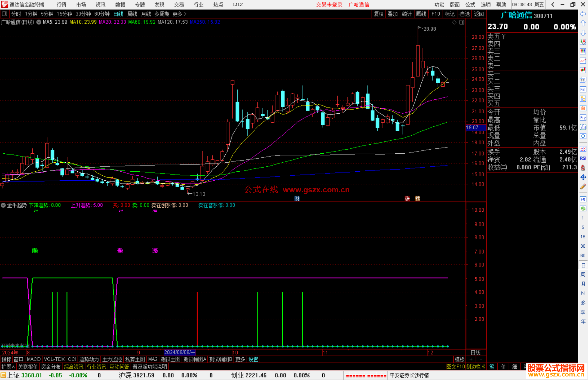This screenshot has height=380, width=588.
Task: Switch sidebar period to 5 minutes
Action: pyautogui.click(x=583, y=227)
